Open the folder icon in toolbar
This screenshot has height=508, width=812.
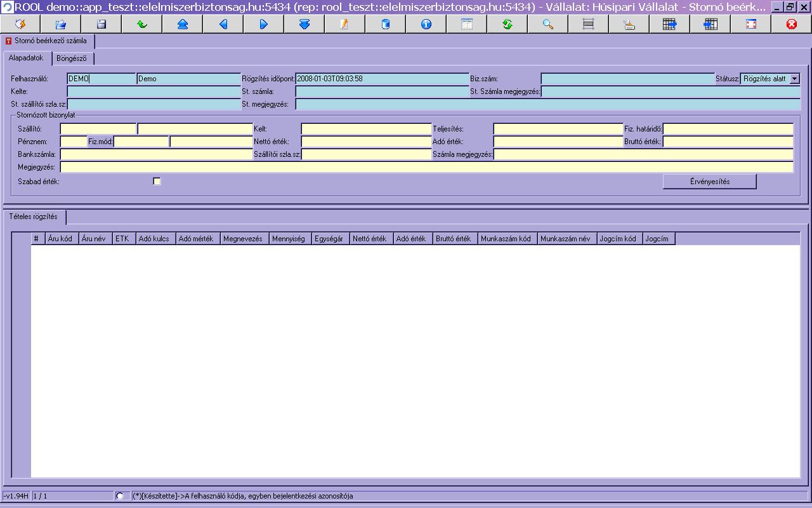coord(61,24)
